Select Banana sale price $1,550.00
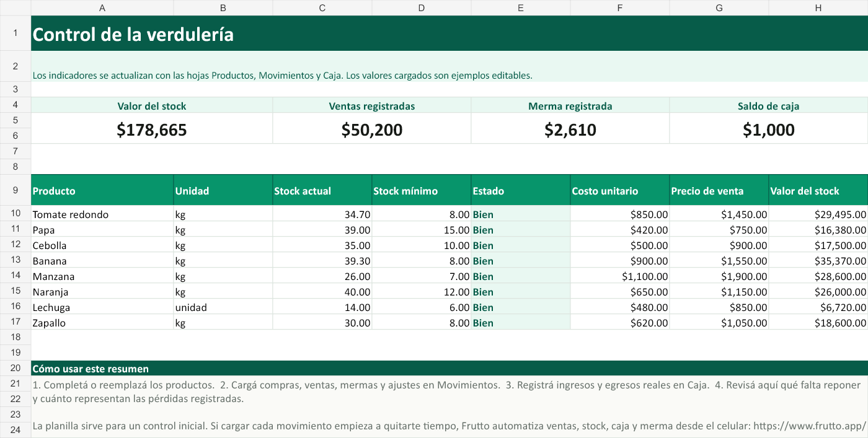Viewport: 868px width, 438px height. pyautogui.click(x=719, y=260)
